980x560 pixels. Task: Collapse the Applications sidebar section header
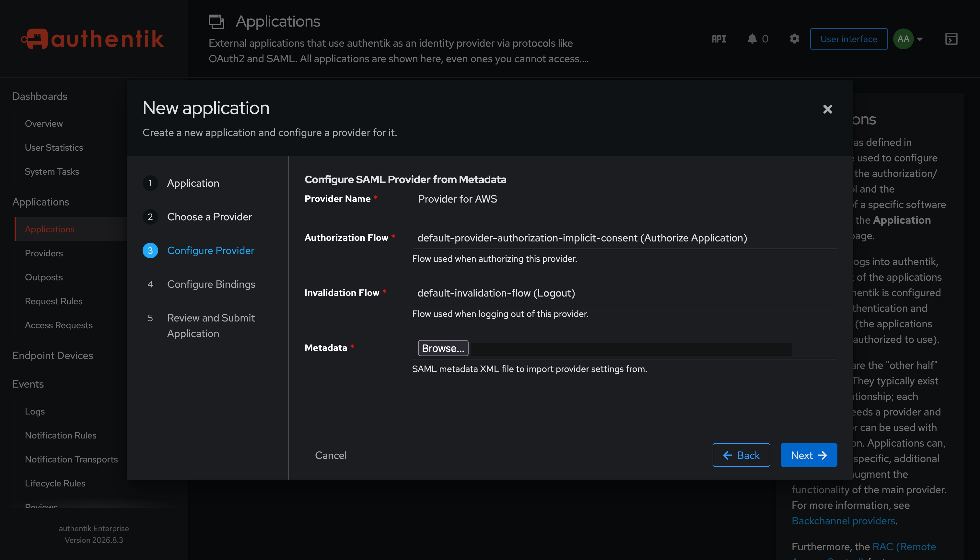[x=41, y=202]
